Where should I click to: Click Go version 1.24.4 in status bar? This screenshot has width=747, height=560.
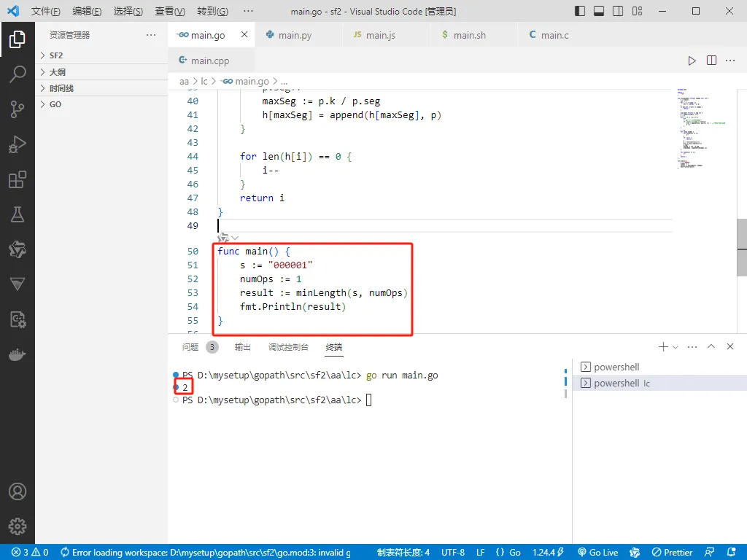coord(548,553)
